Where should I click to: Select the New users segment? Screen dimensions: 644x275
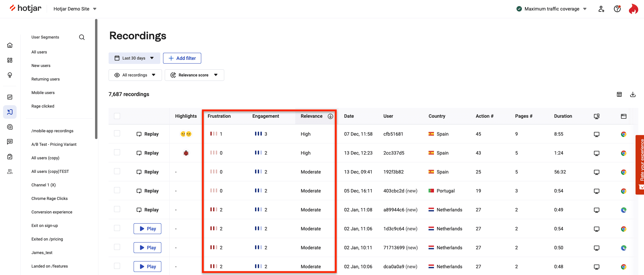point(41,66)
